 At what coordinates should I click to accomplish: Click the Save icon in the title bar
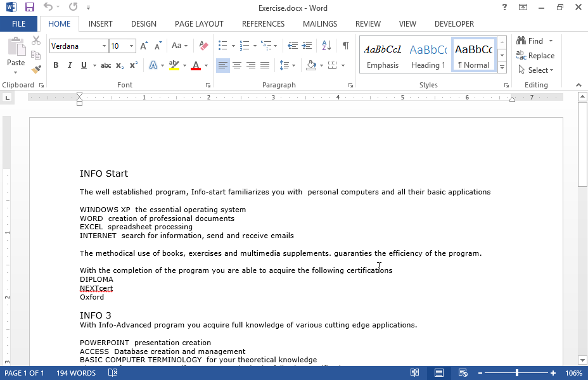[x=29, y=8]
